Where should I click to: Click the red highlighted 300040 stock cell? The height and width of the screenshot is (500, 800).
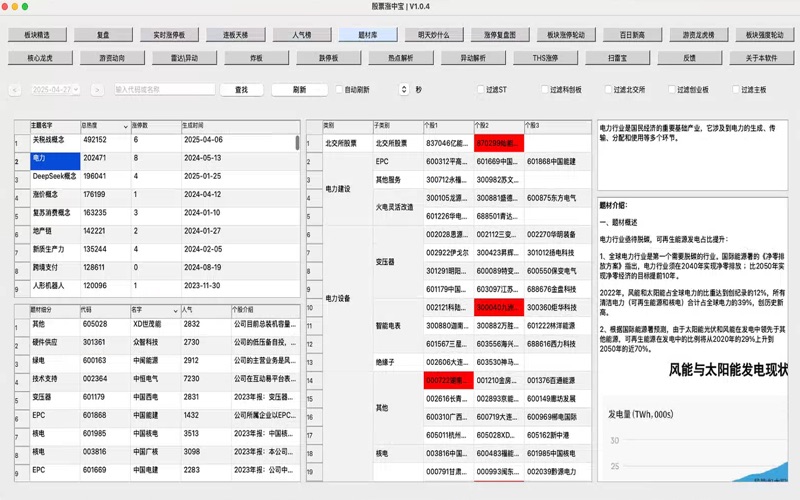point(496,308)
